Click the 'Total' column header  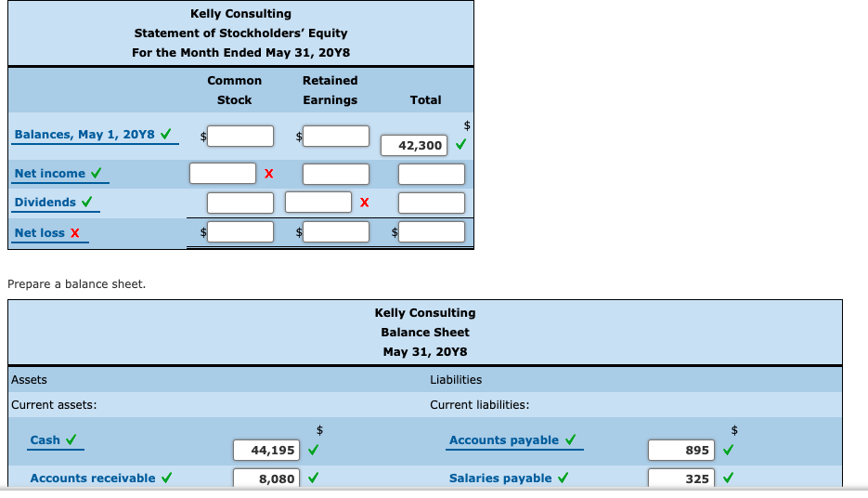tap(426, 100)
